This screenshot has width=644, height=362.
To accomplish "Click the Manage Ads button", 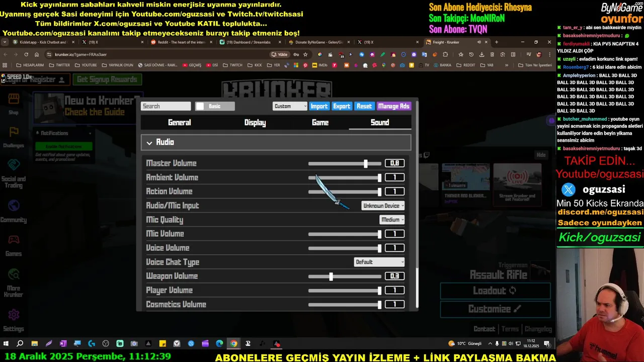I will point(394,106).
